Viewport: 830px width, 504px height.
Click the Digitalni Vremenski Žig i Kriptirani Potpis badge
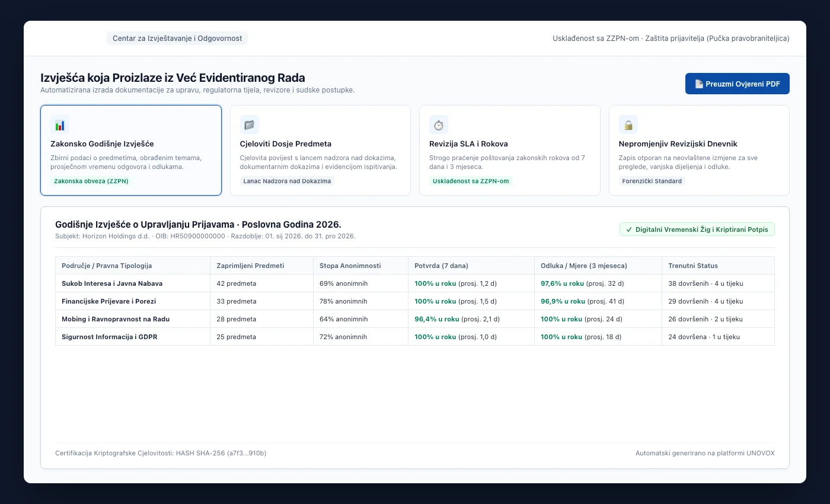pyautogui.click(x=697, y=229)
